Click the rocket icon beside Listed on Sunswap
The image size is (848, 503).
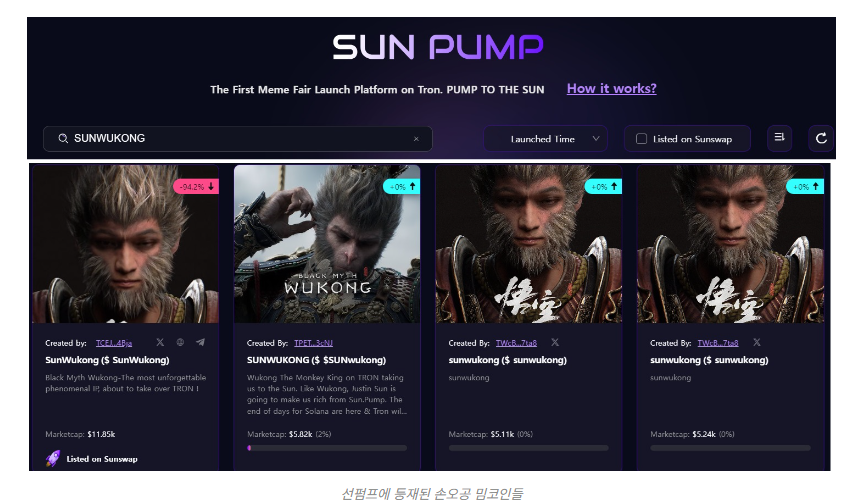click(53, 458)
